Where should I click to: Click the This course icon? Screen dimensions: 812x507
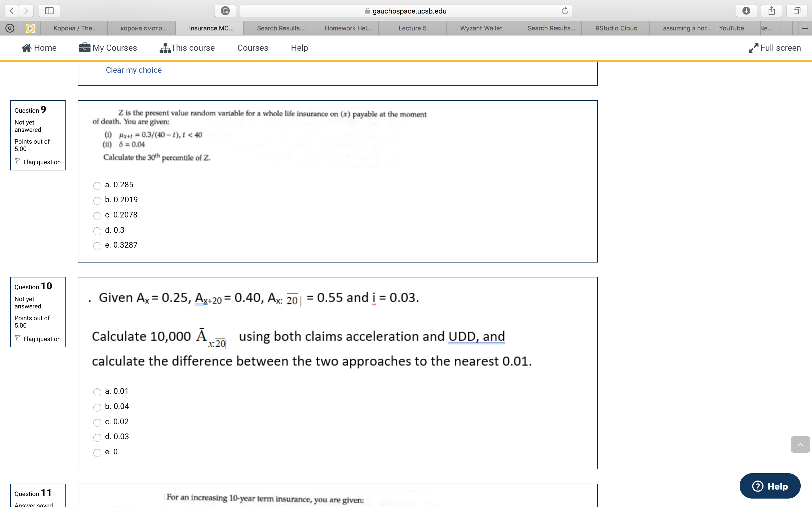pyautogui.click(x=165, y=48)
